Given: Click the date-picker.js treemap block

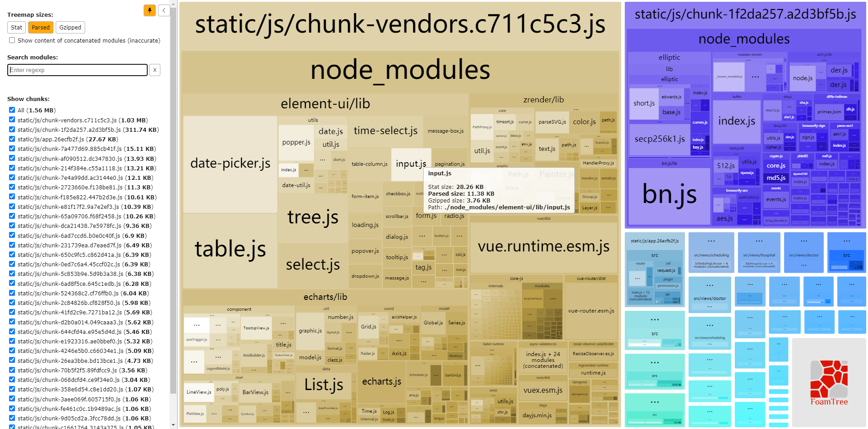Looking at the screenshot, I should (x=230, y=164).
